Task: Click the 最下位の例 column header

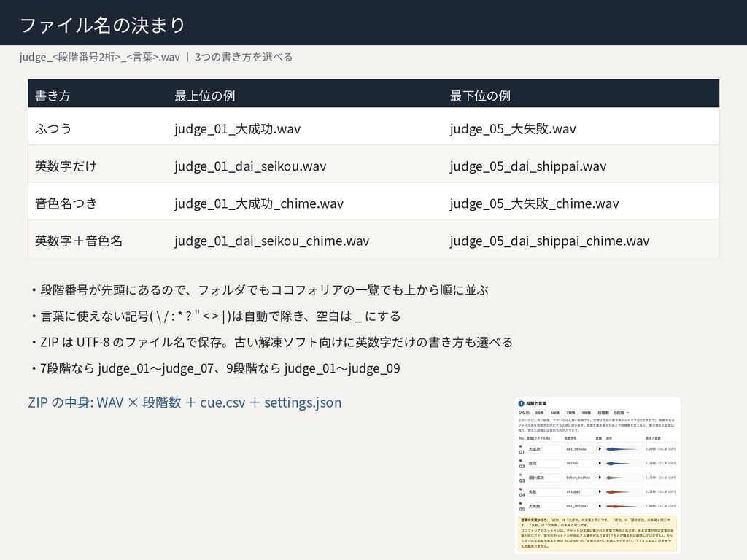Action: tap(480, 96)
